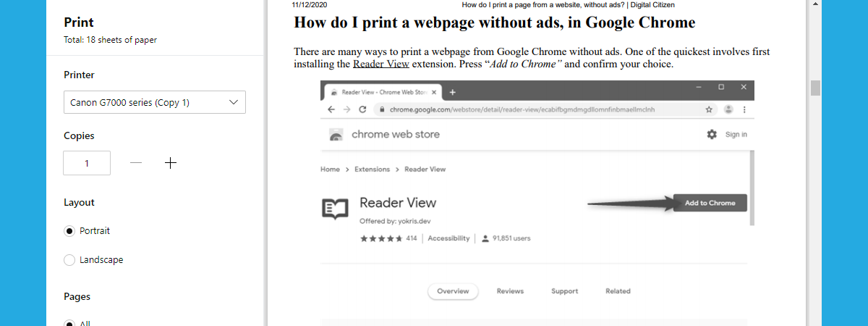
Task: Increase copies with the plus button
Action: 171,163
